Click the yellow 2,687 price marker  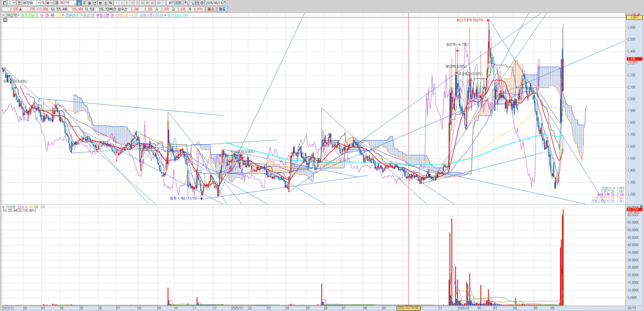tap(634, 17)
